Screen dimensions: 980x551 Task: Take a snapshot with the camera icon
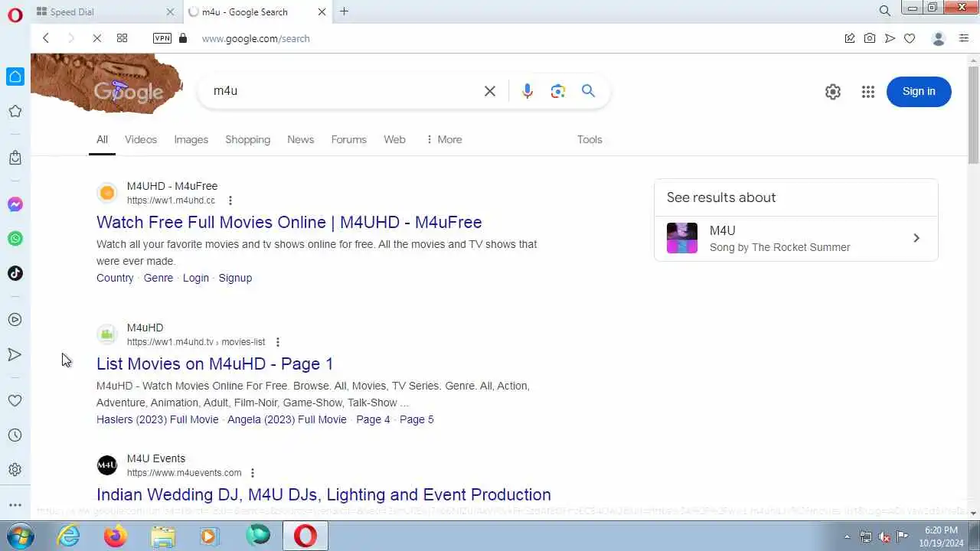[x=870, y=38]
